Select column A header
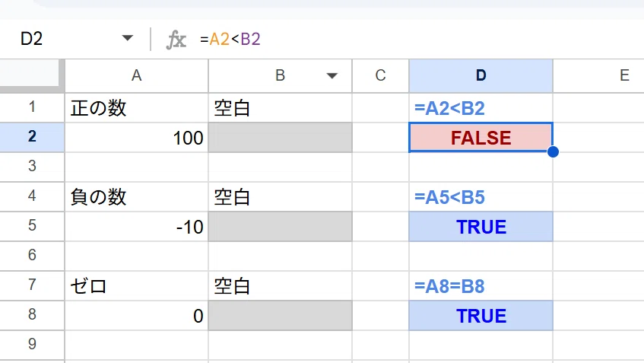The image size is (644, 363). point(136,75)
